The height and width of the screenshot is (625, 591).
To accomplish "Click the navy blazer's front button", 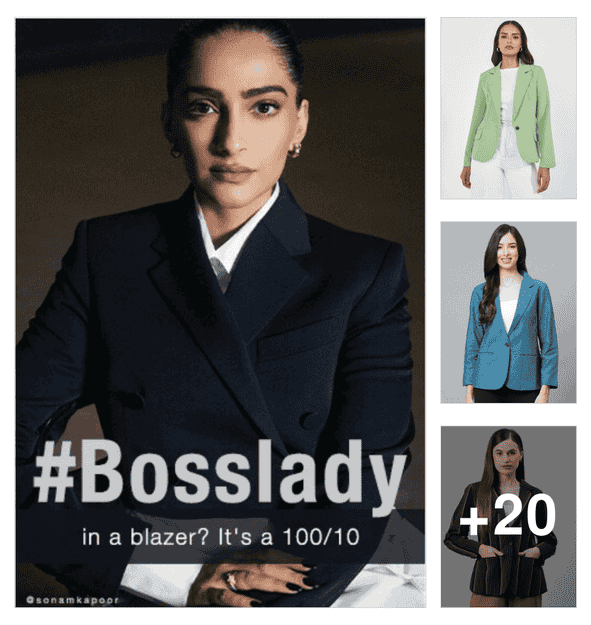I will [308, 421].
